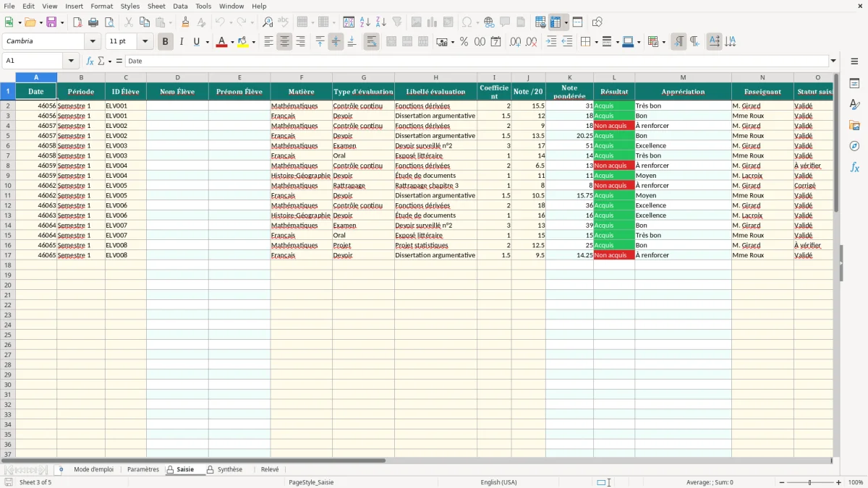
Task: Open the Sort dialog icon
Action: coord(349,22)
